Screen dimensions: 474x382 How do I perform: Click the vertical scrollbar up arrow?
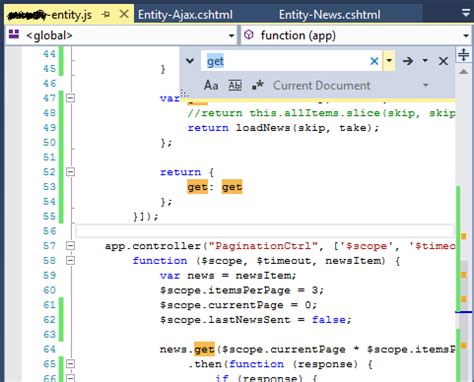463,71
